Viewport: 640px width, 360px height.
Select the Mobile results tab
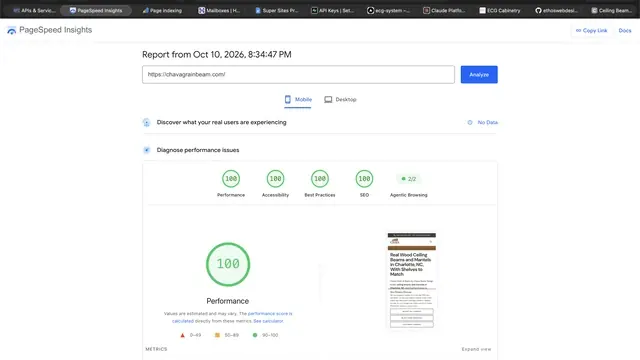point(298,100)
